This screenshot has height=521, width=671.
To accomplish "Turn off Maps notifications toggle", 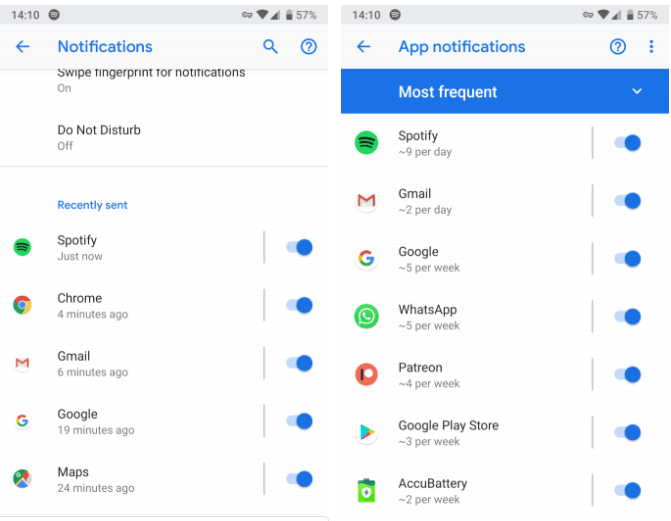I will (299, 479).
